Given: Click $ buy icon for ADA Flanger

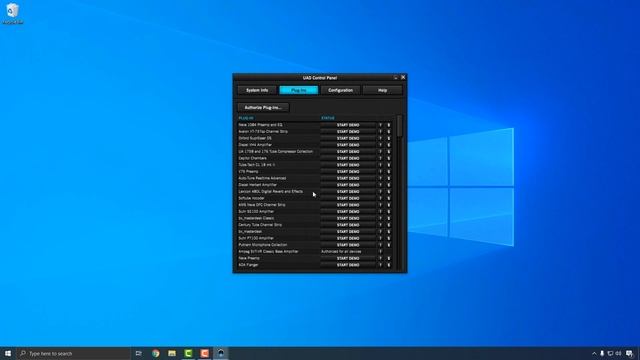Looking at the screenshot, I should click(389, 265).
